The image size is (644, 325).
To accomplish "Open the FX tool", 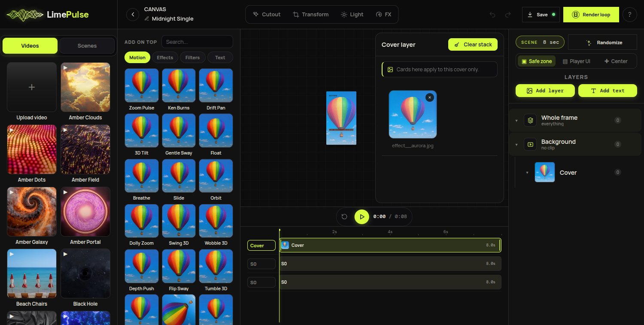I will click(x=383, y=15).
